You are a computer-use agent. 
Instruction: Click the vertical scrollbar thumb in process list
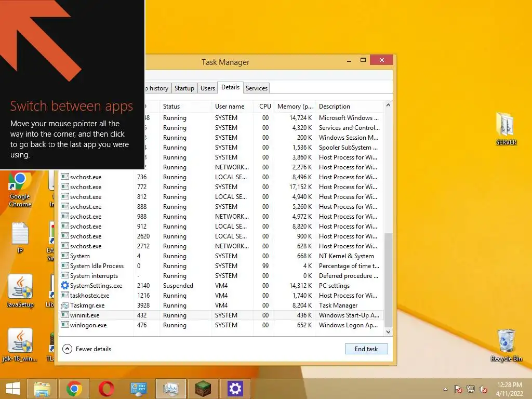coord(388,280)
